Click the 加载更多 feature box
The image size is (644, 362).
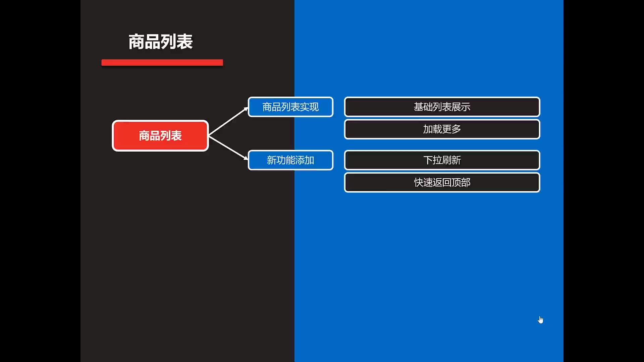[x=441, y=129]
